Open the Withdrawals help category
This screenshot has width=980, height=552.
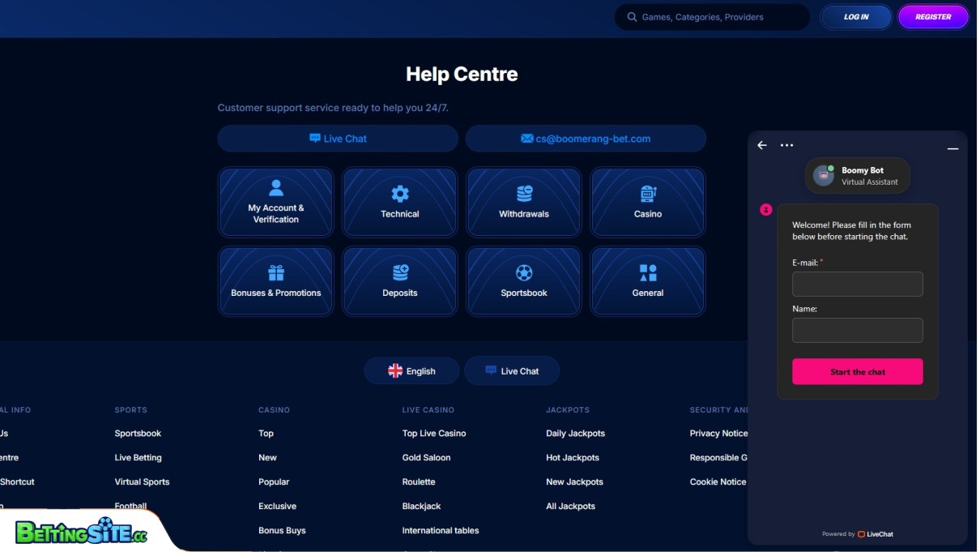[524, 202]
